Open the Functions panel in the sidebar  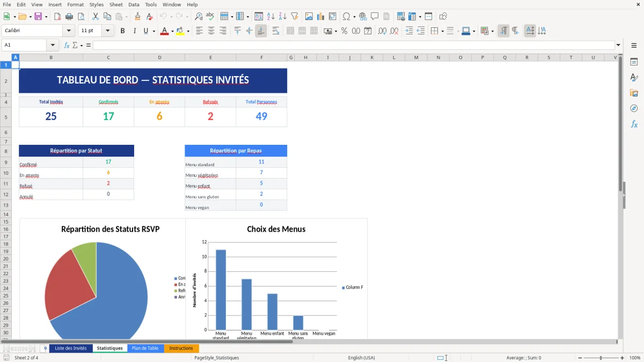tap(634, 124)
